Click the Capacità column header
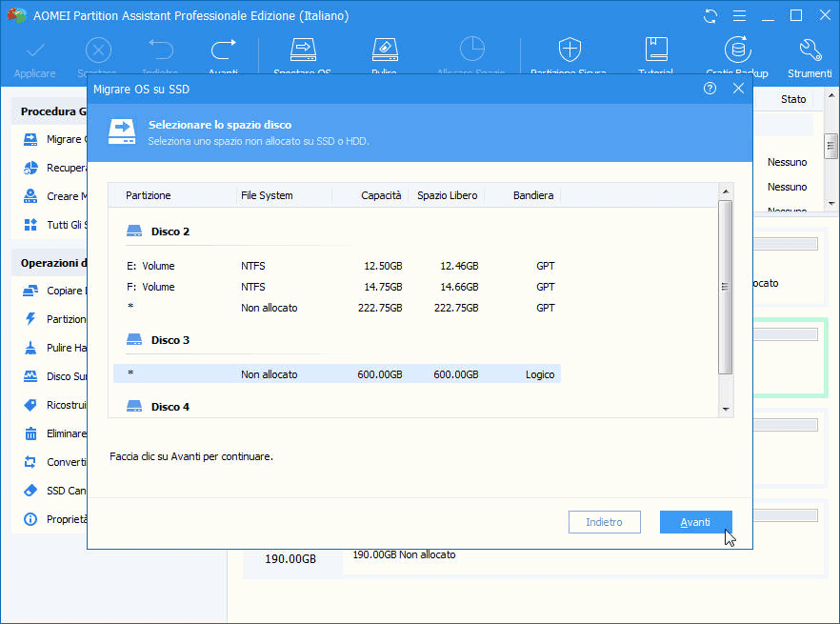Image resolution: width=840 pixels, height=624 pixels. 381,195
